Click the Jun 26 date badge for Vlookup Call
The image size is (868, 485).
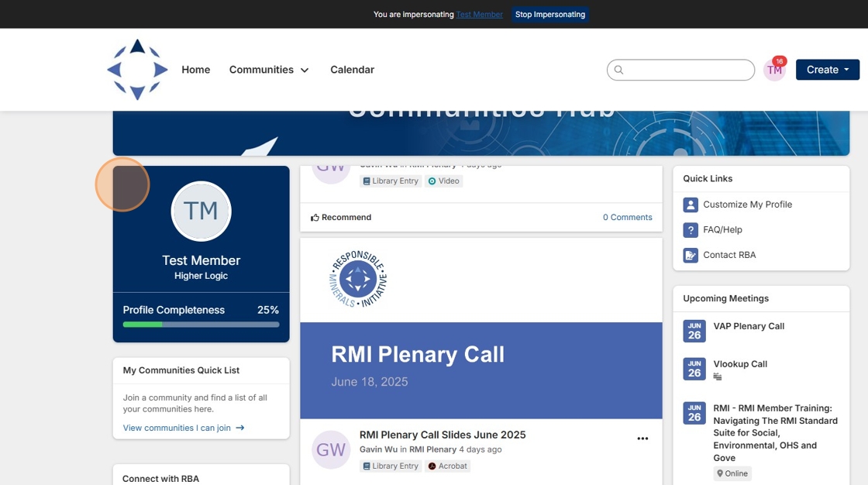[694, 370]
